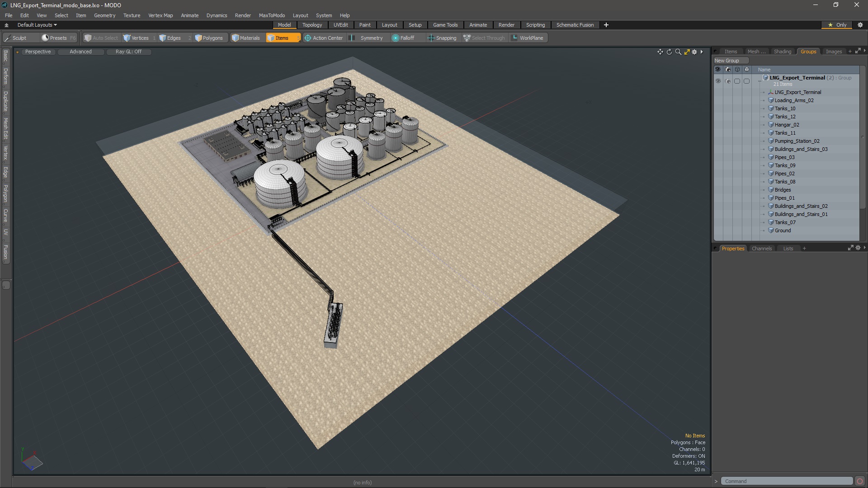The width and height of the screenshot is (868, 488).
Task: Click the viewport pan (move) icon
Action: coord(660,52)
